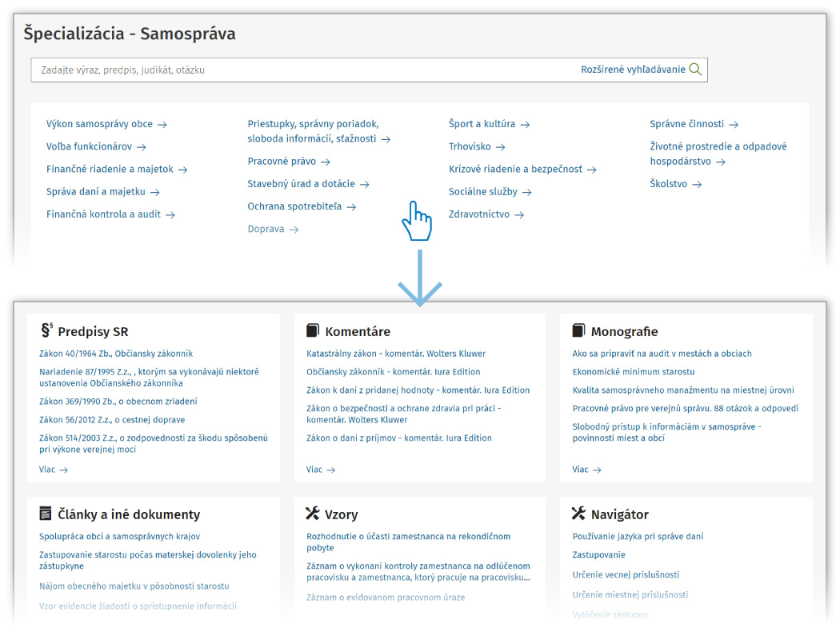840x640 pixels.
Task: Click the book icon beside Monografie
Action: click(x=578, y=330)
